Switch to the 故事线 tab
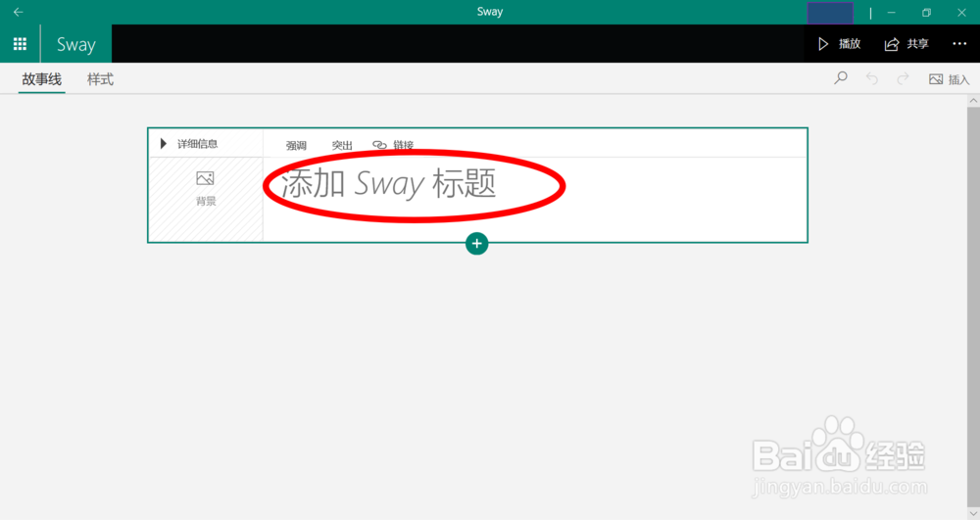Screen dimensions: 980x520 (42, 79)
